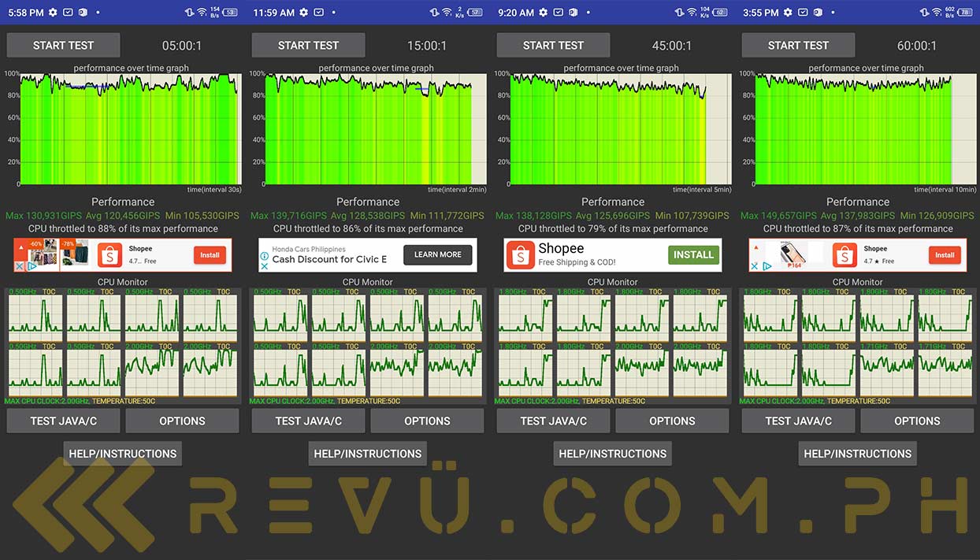Tap the Wi-Fi icon in the 11:59 AM status bar

pos(447,13)
